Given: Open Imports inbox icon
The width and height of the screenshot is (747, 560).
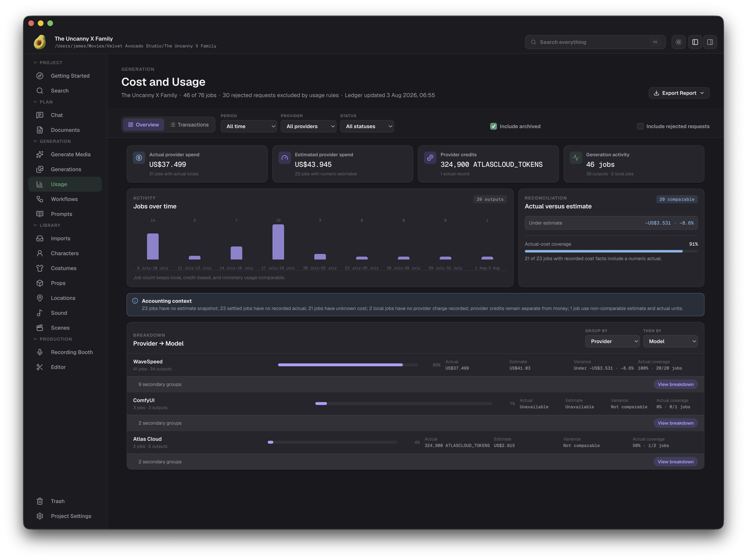Looking at the screenshot, I should [40, 238].
